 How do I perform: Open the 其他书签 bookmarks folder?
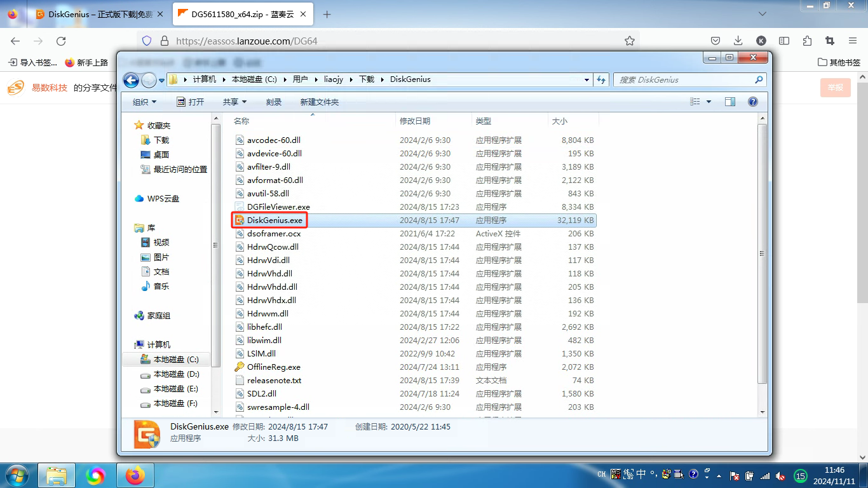(839, 63)
